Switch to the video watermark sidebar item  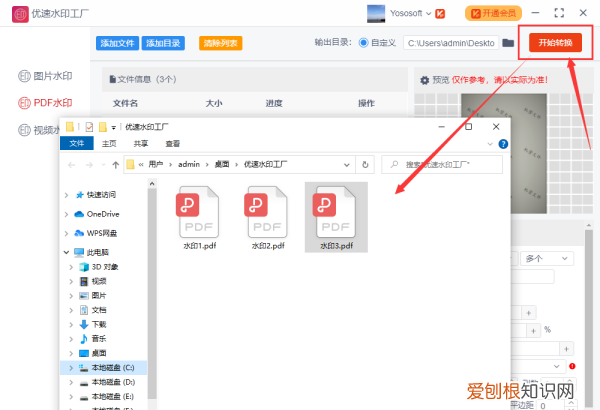[x=39, y=130]
